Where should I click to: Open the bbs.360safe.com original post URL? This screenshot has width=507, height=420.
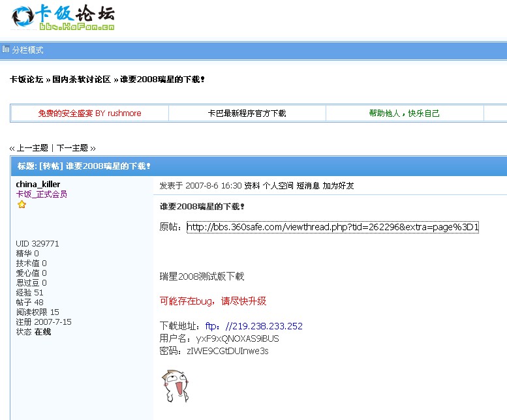[332, 227]
